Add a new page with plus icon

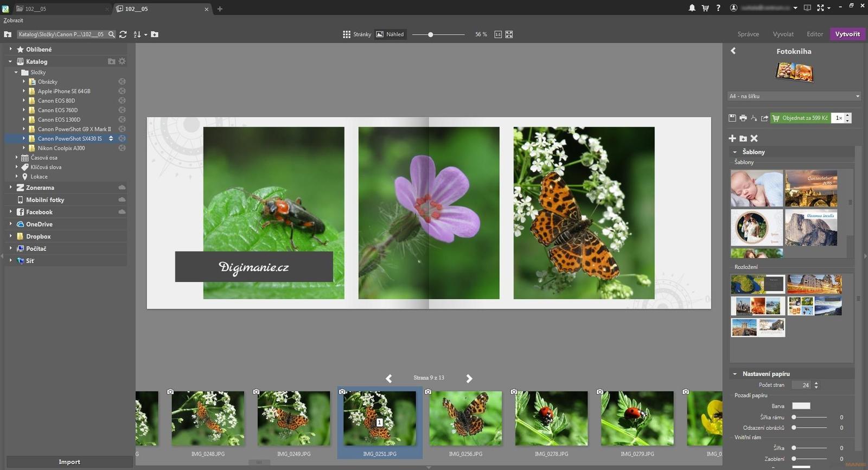732,139
